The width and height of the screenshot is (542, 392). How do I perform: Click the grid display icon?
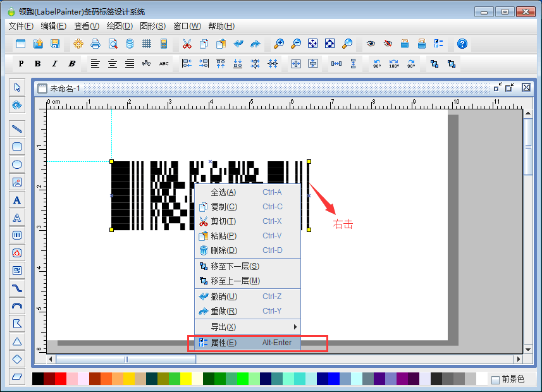point(147,44)
